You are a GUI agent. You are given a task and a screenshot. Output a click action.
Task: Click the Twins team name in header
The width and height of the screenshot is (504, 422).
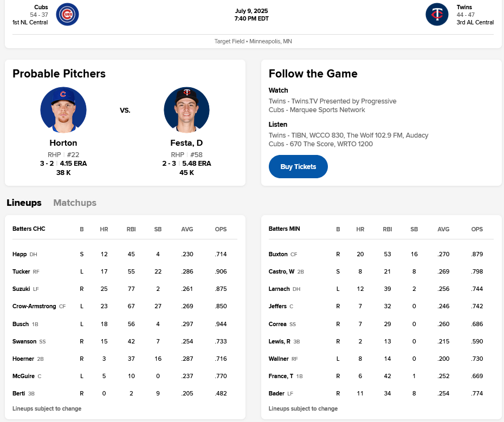click(464, 7)
